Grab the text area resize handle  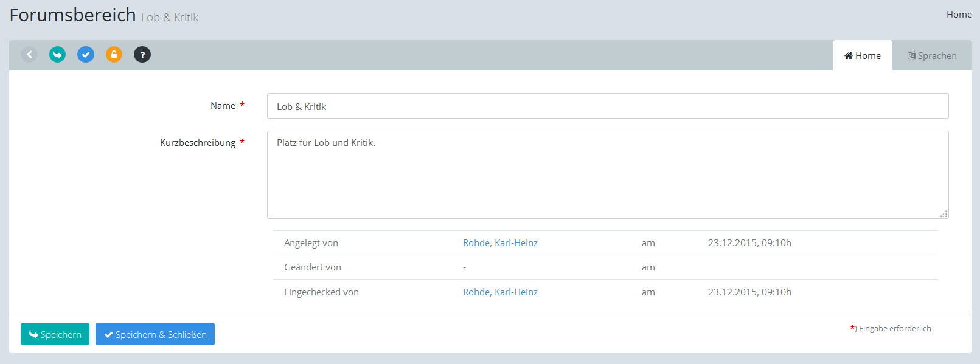pyautogui.click(x=944, y=214)
